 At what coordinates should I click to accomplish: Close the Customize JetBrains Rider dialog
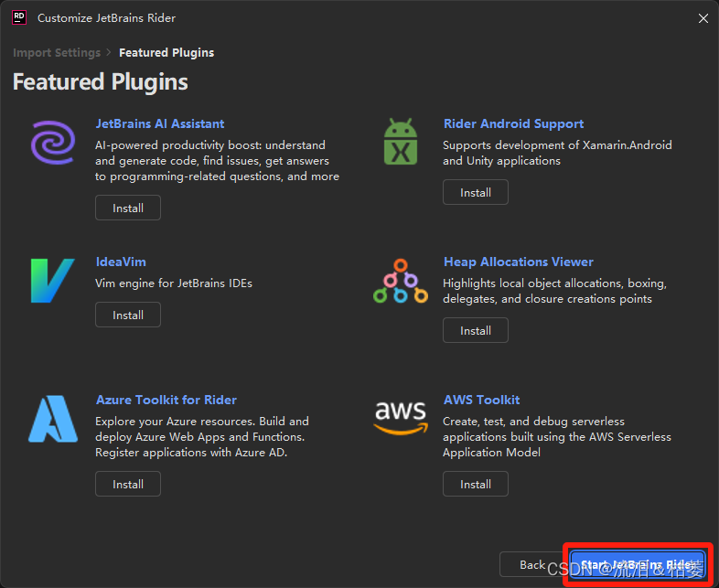point(703,18)
